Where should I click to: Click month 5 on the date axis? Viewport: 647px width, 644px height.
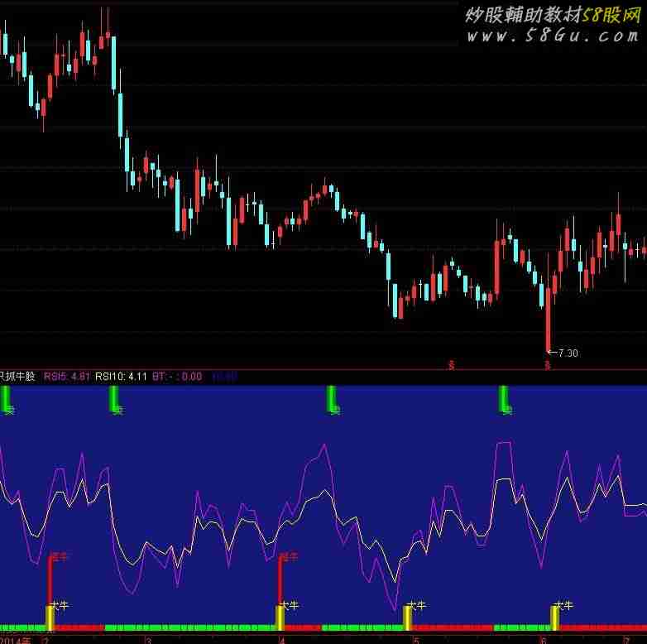tap(416, 641)
